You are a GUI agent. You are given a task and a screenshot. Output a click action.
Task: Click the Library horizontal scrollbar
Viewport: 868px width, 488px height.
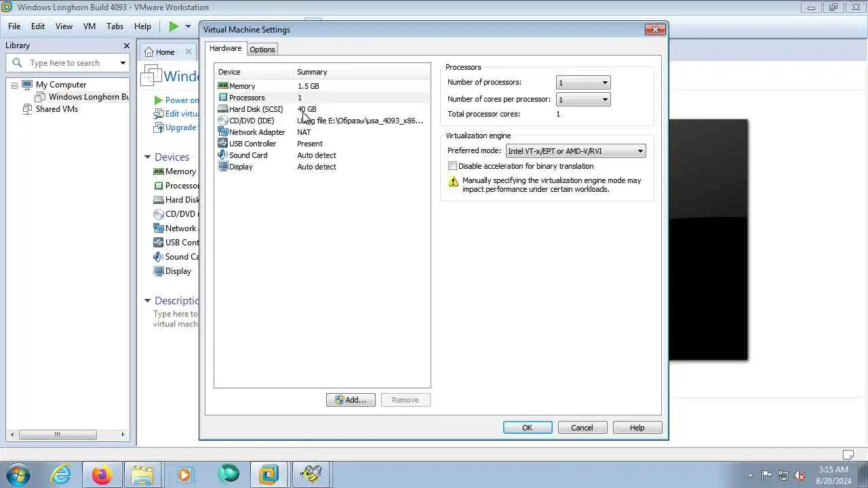(68, 435)
